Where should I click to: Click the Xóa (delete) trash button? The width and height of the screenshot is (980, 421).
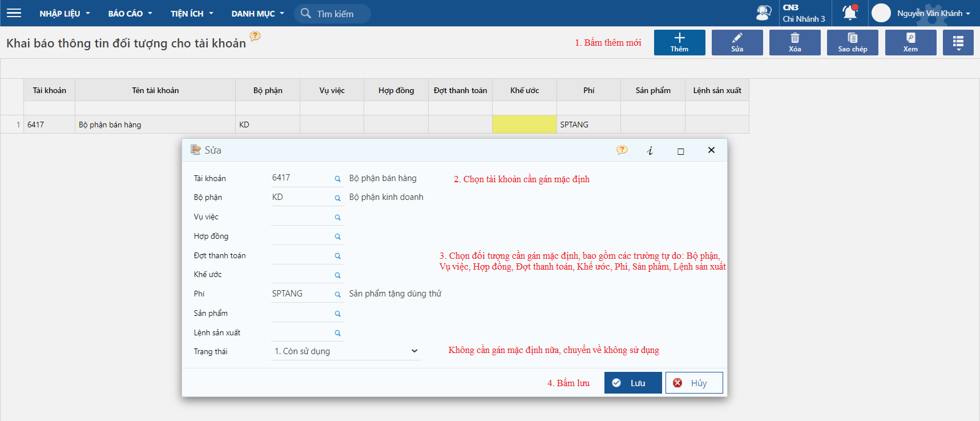click(795, 43)
